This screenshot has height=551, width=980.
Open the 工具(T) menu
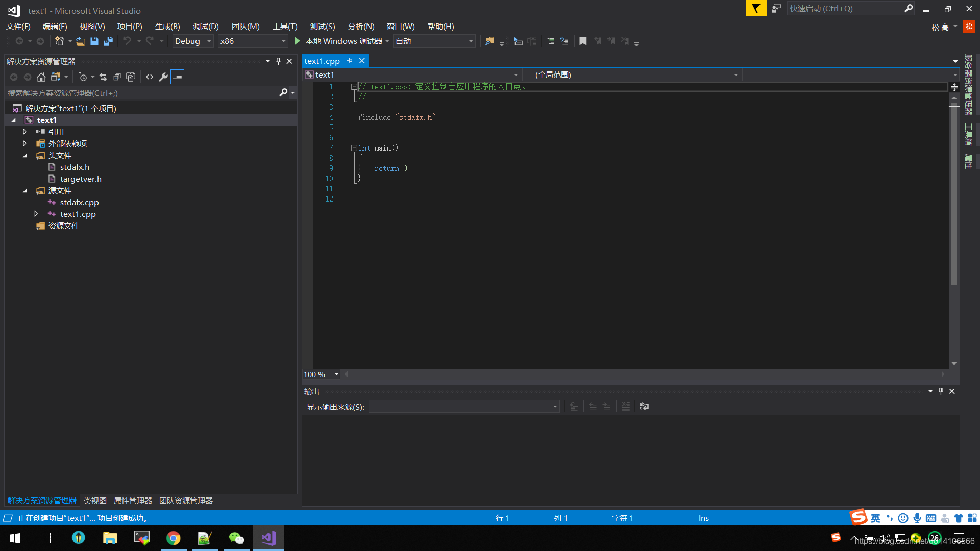click(284, 27)
